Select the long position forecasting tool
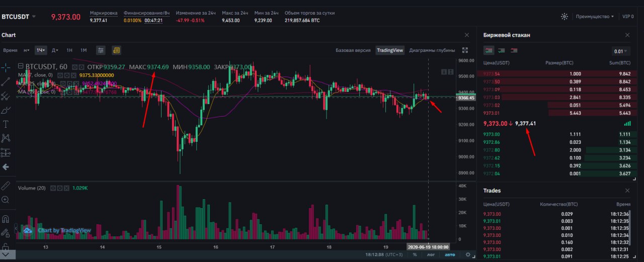The image size is (644, 262). tap(6, 152)
